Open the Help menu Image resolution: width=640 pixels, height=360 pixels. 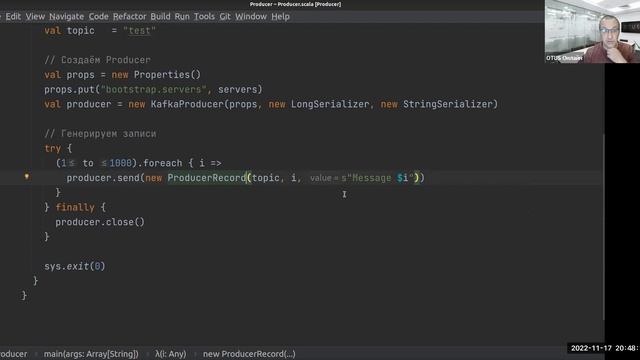point(280,16)
